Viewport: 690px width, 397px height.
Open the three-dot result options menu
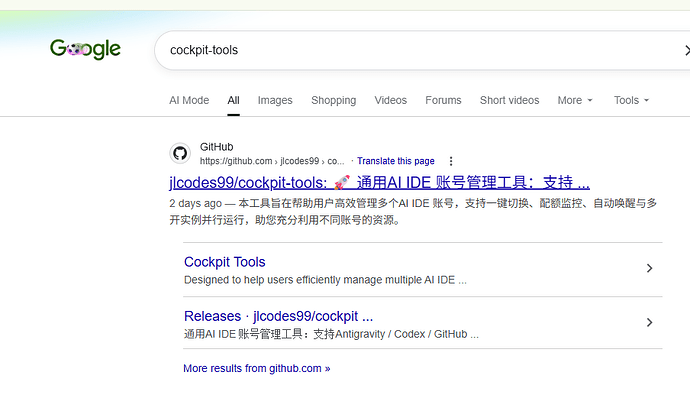451,161
